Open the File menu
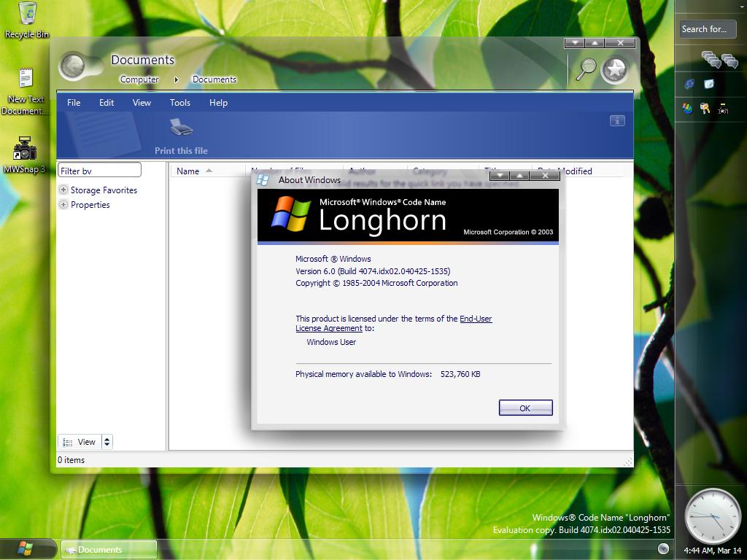Viewport: 747px width, 560px height. pyautogui.click(x=74, y=103)
